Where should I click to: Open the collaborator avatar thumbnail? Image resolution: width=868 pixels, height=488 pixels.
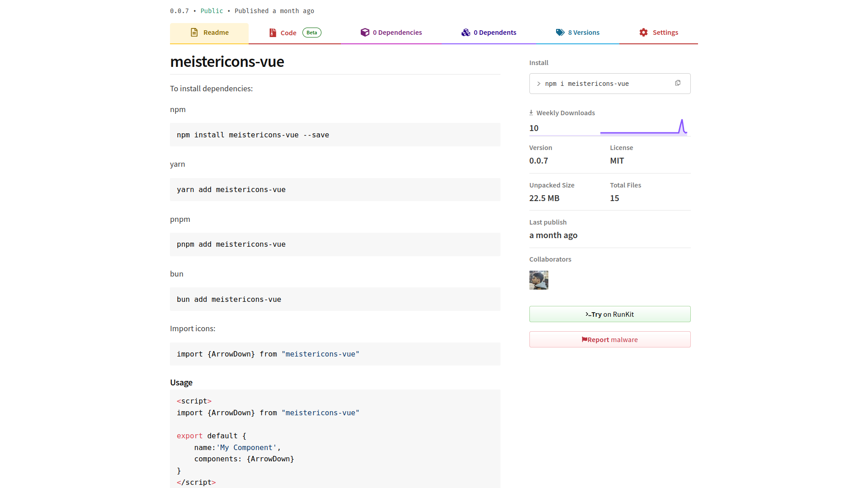coord(538,280)
